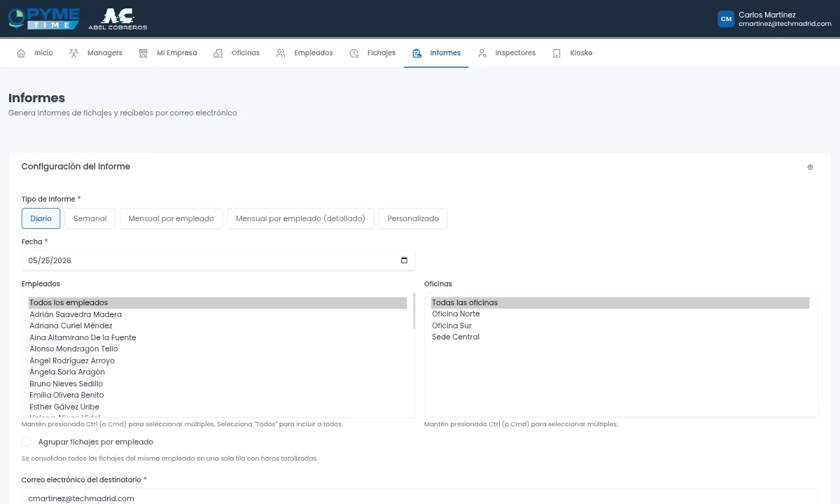Image resolution: width=840 pixels, height=504 pixels.
Task: Open the calendar picker in Fecha field
Action: tap(404, 260)
